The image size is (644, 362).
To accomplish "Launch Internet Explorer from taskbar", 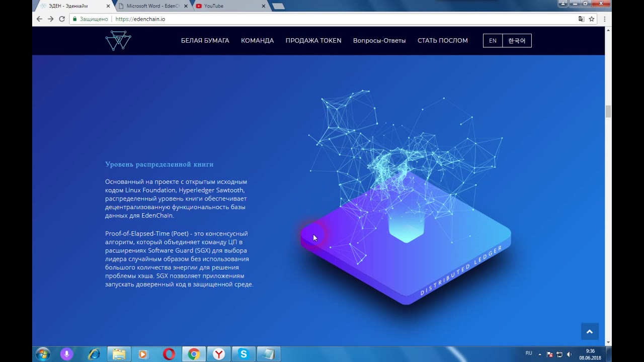I will tap(94, 354).
